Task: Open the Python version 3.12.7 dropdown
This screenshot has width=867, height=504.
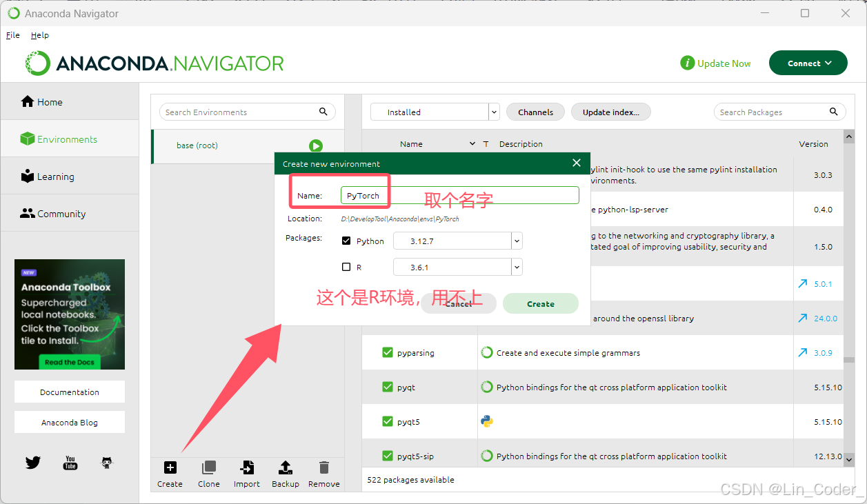Action: point(517,241)
